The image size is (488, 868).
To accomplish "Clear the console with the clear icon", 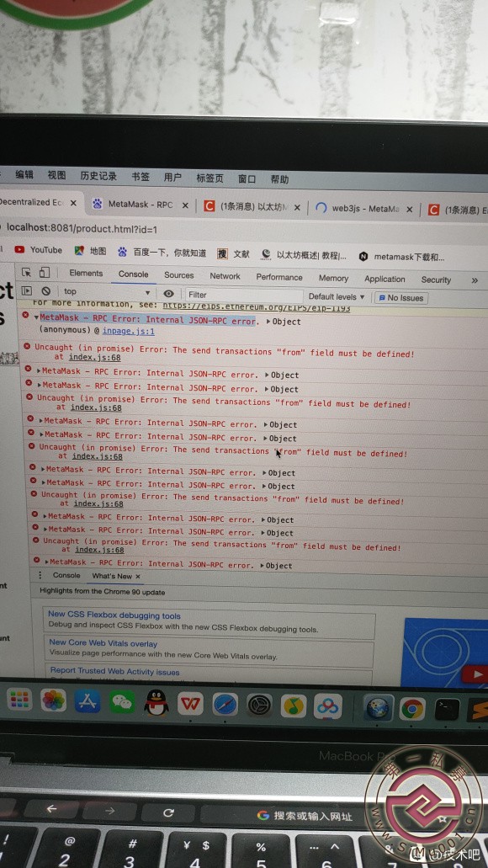I will 46,291.
